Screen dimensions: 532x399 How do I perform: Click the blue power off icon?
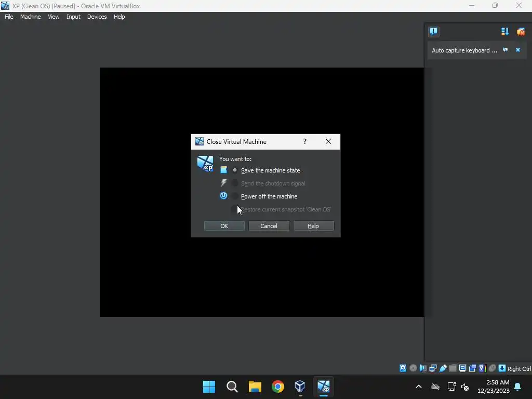223,196
